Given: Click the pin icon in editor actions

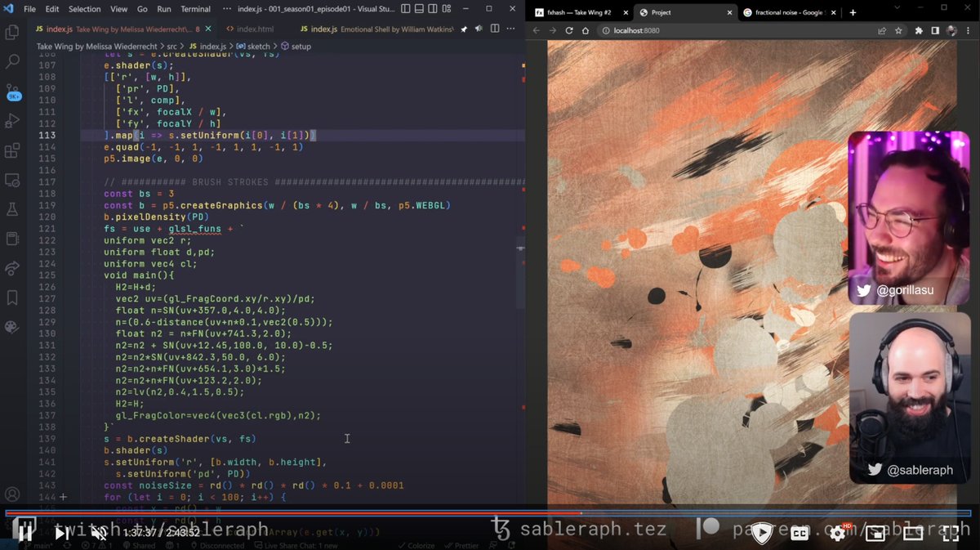Looking at the screenshot, I should click(464, 29).
